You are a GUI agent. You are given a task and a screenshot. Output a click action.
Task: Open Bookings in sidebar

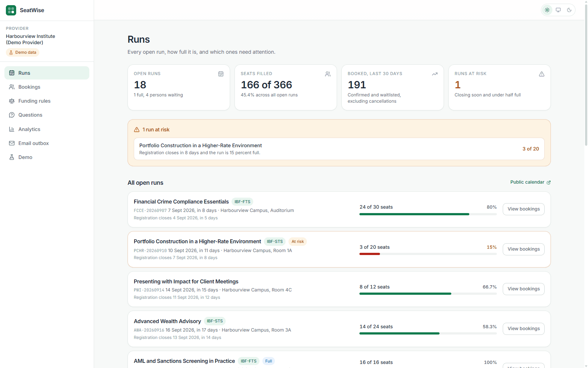pos(47,87)
